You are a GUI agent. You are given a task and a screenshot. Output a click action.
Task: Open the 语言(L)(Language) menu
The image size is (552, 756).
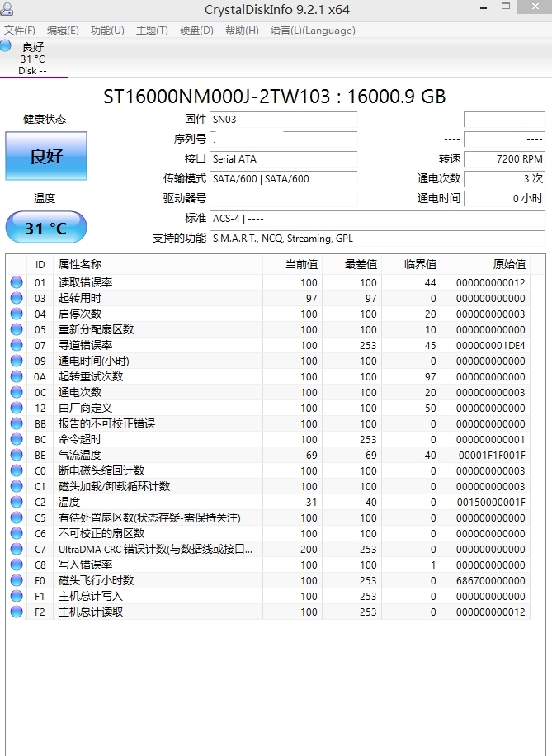click(x=313, y=31)
